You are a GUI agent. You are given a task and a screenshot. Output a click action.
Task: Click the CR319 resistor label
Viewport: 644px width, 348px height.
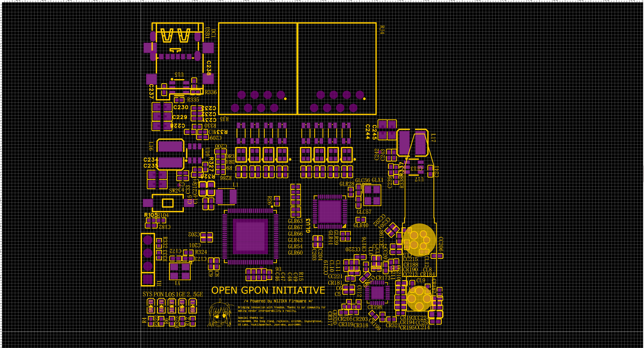point(346,324)
